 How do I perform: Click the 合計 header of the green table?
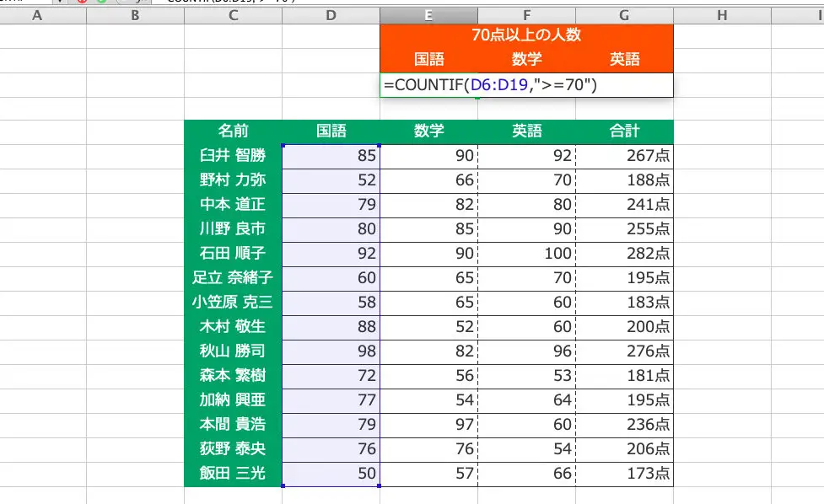pyautogui.click(x=623, y=131)
